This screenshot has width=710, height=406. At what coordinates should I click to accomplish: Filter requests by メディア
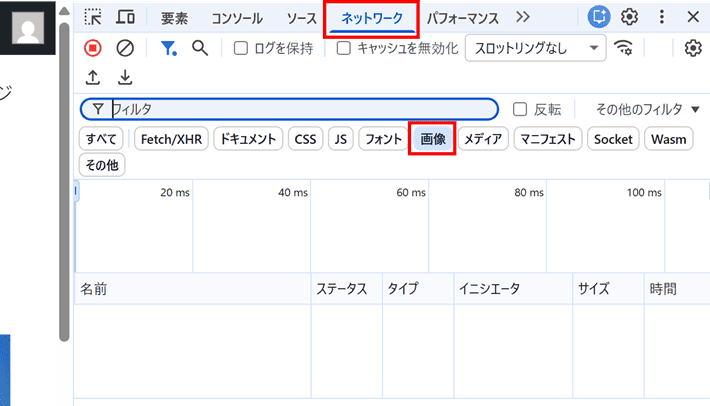483,139
